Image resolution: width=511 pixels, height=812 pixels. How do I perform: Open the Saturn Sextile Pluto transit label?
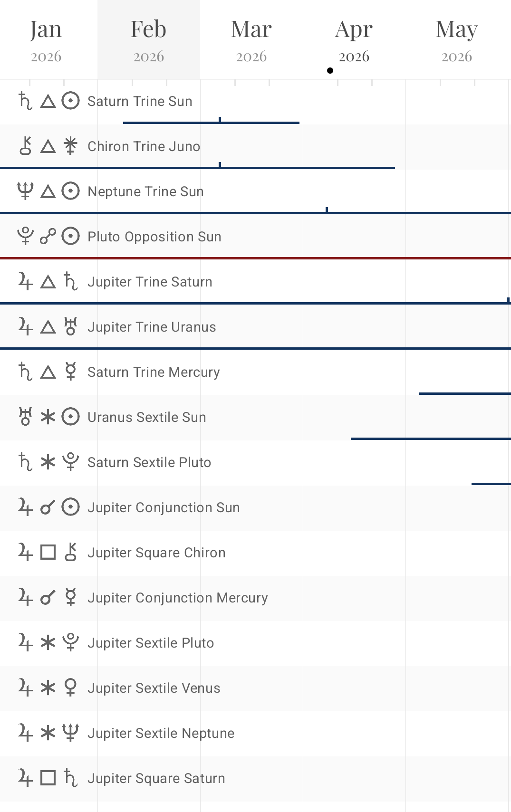(x=149, y=462)
